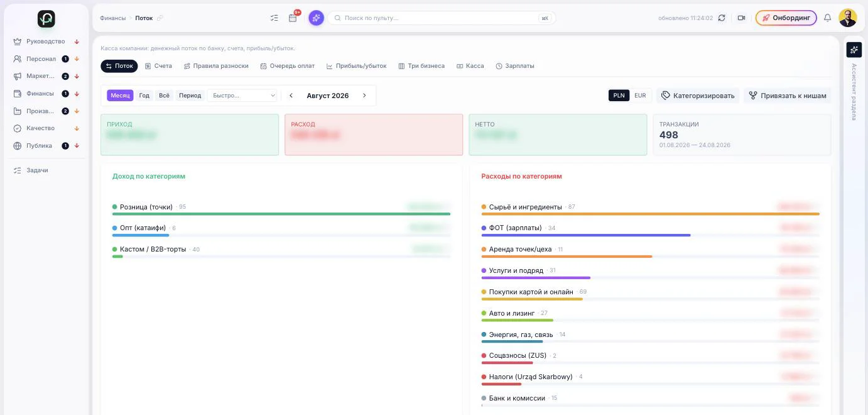Open the calendar with 9+ badge
Viewport: 868px width, 415px height.
pyautogui.click(x=293, y=18)
